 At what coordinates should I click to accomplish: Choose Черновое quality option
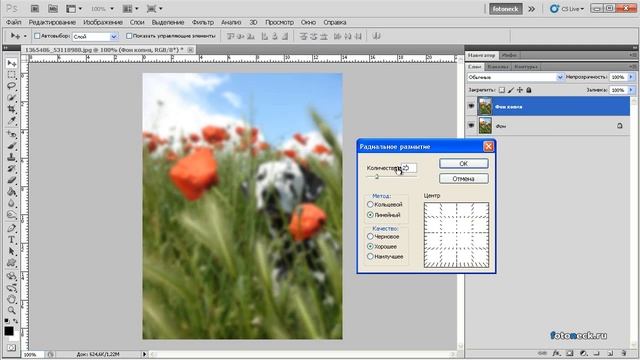pos(370,236)
